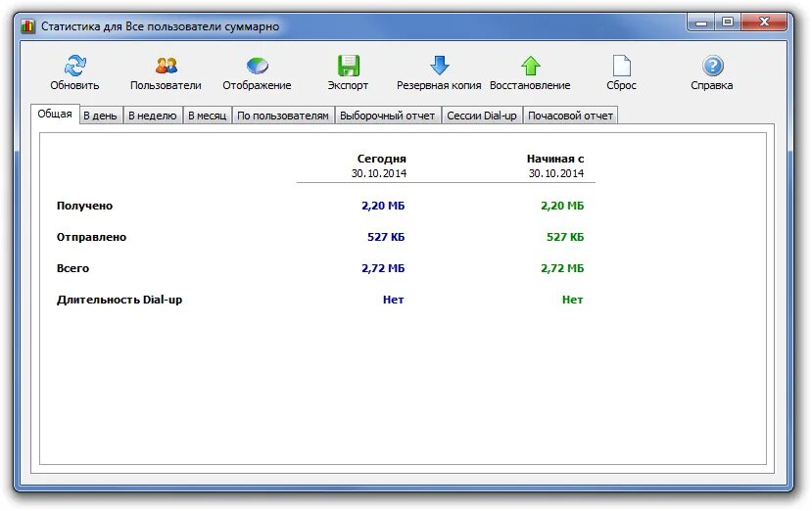
Task: Click green 527 КБ sent value
Action: 565,237
